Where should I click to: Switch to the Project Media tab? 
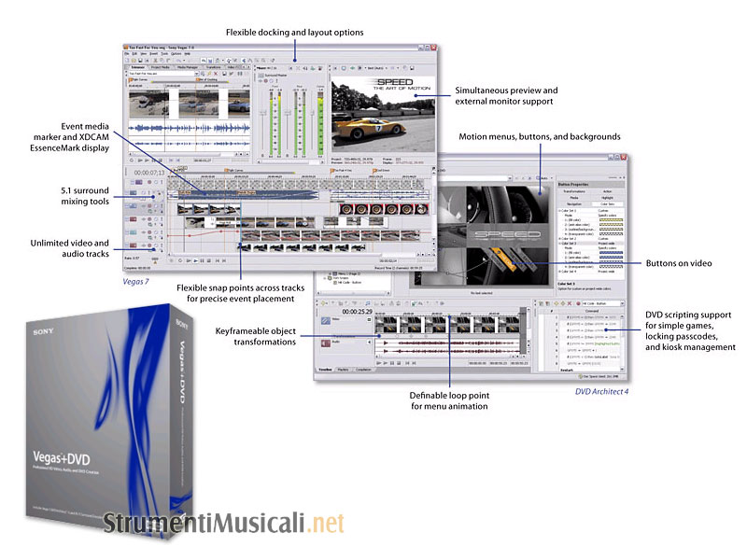pyautogui.click(x=160, y=68)
